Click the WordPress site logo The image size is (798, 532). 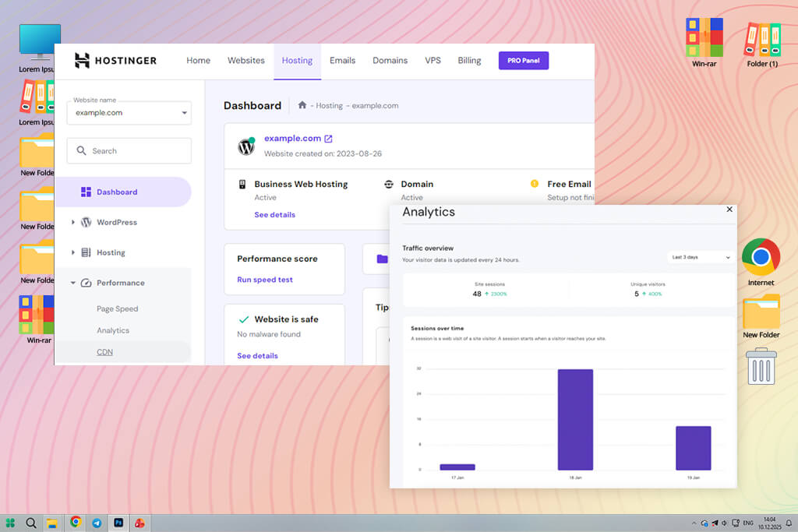246,146
